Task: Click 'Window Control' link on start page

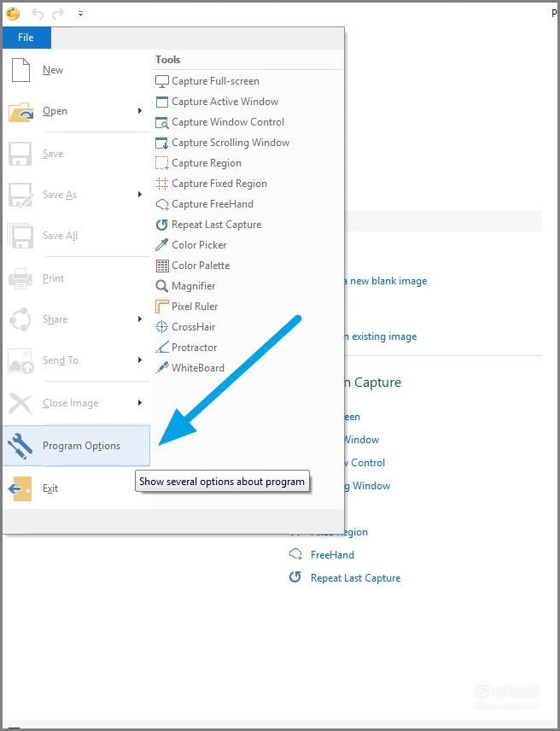Action: click(365, 463)
